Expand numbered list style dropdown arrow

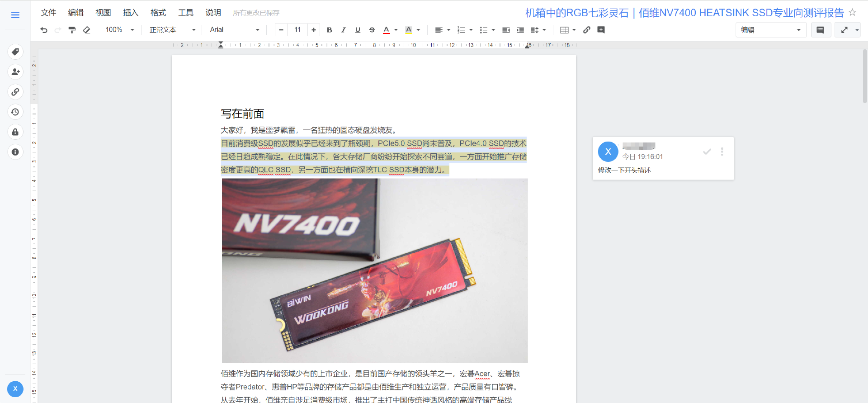471,30
